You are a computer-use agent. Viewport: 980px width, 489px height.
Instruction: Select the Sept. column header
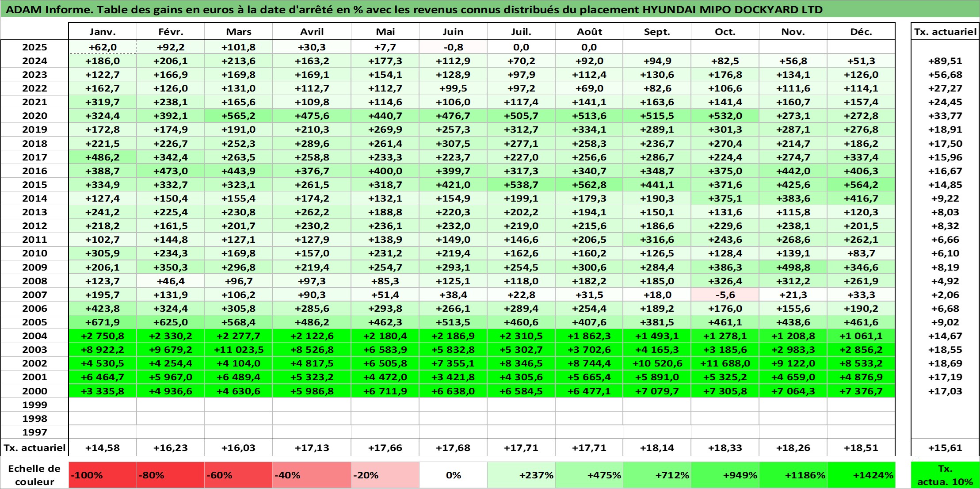click(x=657, y=31)
